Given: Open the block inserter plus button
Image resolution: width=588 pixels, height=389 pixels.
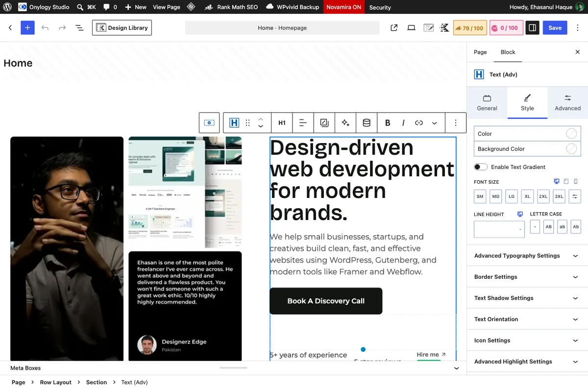Looking at the screenshot, I should pyautogui.click(x=27, y=28).
